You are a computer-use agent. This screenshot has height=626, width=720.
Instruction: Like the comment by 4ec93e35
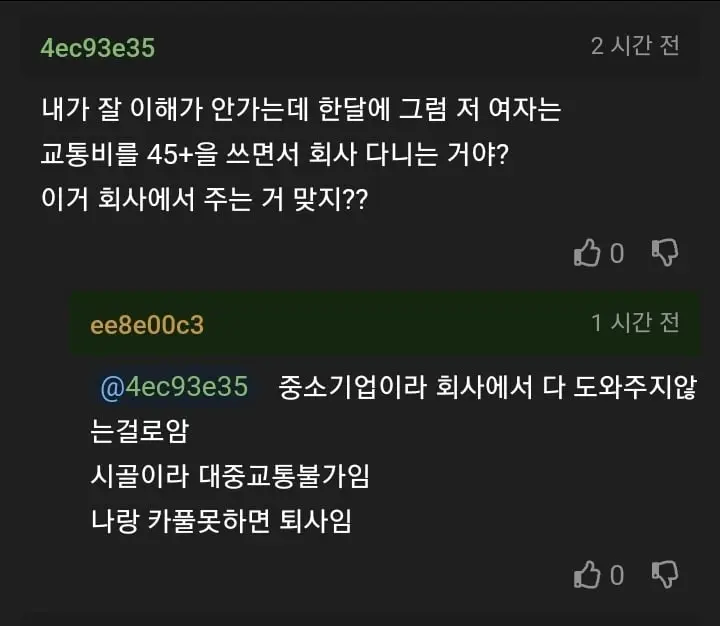(587, 253)
